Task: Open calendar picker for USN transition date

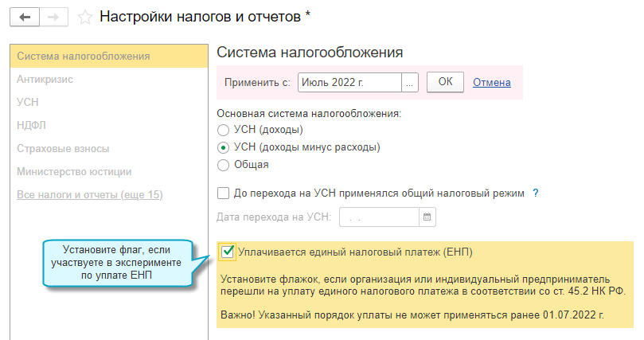Action: (x=427, y=217)
